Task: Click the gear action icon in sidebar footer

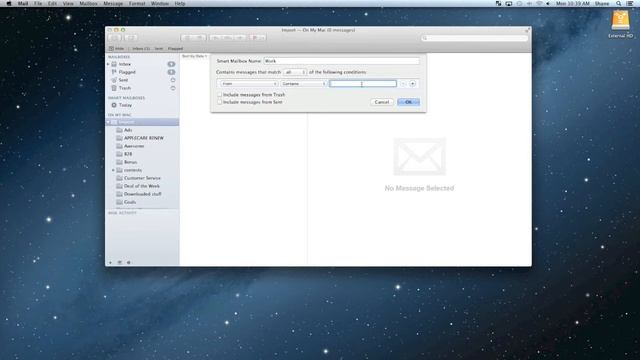Action: tap(129, 262)
